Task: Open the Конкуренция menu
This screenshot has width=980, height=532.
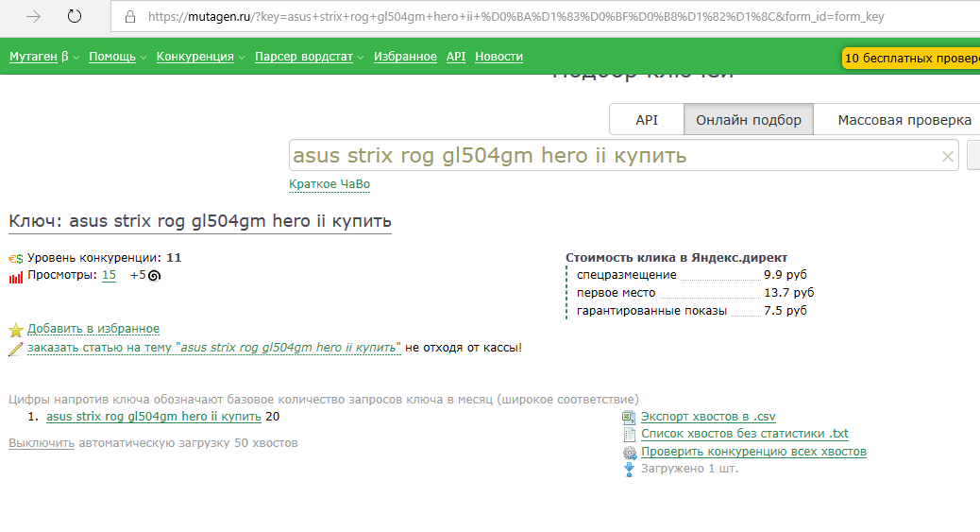Action: tap(195, 57)
